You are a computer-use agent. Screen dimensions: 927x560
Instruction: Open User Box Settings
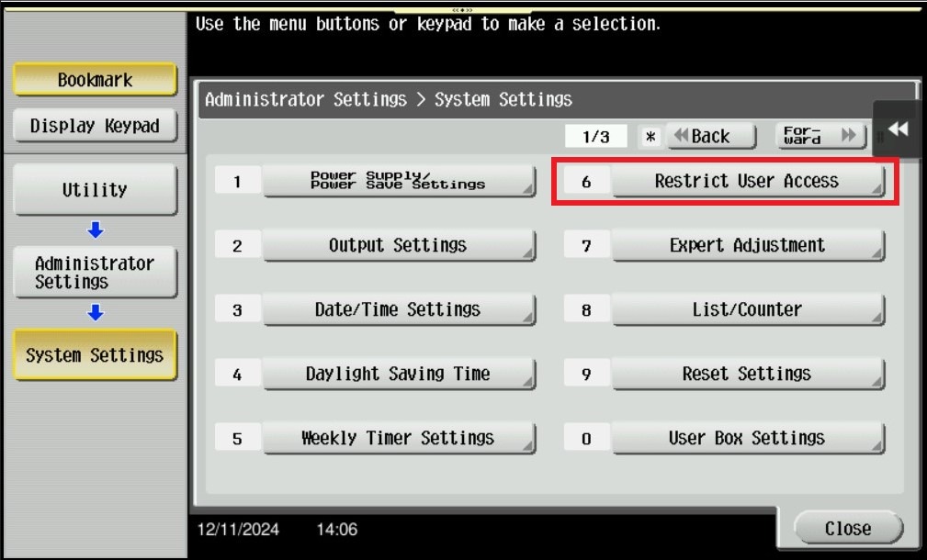click(x=747, y=439)
